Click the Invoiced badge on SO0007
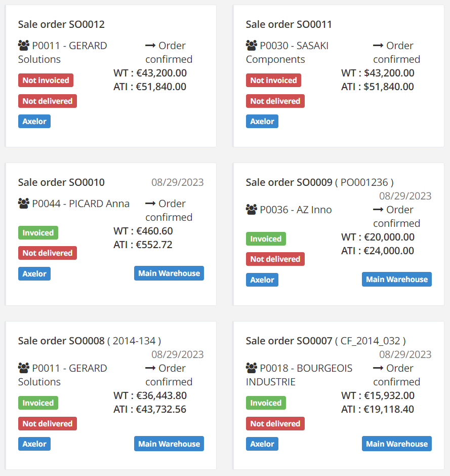 [266, 403]
